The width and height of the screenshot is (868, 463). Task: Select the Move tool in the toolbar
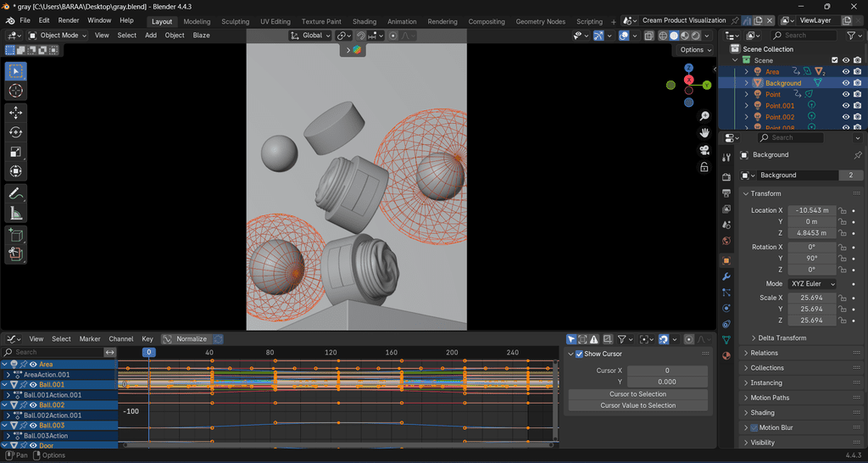point(16,112)
